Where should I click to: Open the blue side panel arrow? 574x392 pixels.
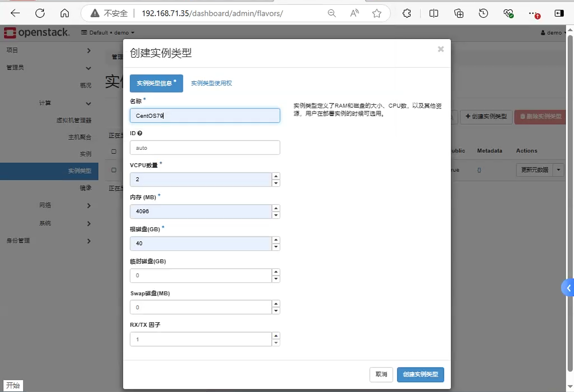pos(568,288)
